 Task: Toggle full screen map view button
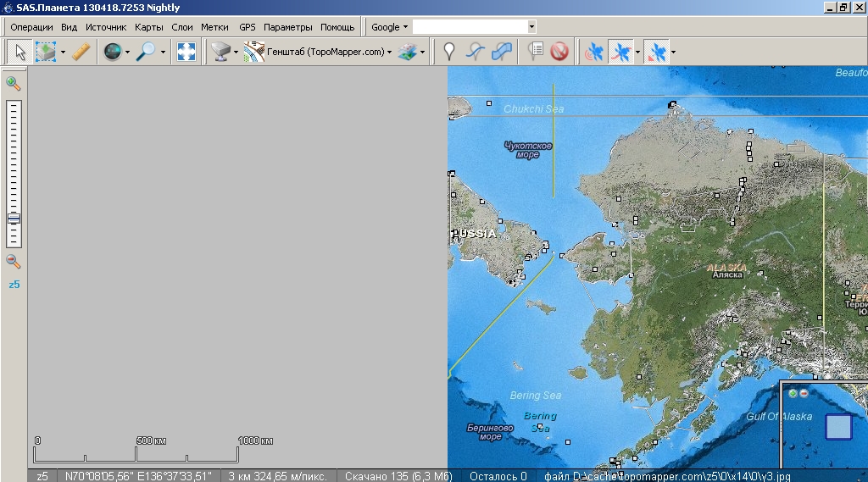(x=186, y=53)
